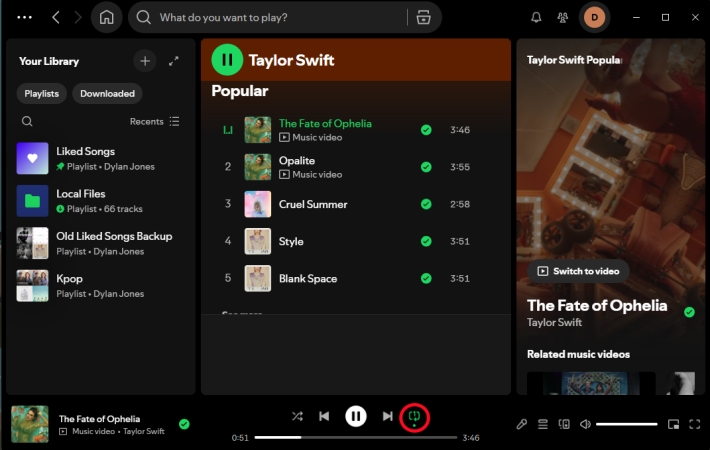Image resolution: width=710 pixels, height=450 pixels.
Task: Open Taylor Swift link in Now Playing panel
Action: tap(554, 322)
